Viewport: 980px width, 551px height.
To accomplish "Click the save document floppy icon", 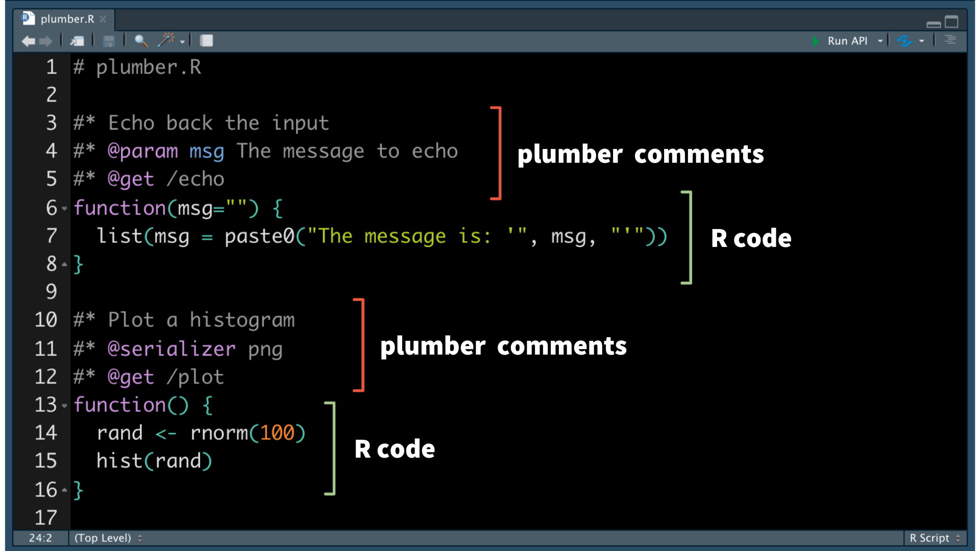I will point(108,41).
